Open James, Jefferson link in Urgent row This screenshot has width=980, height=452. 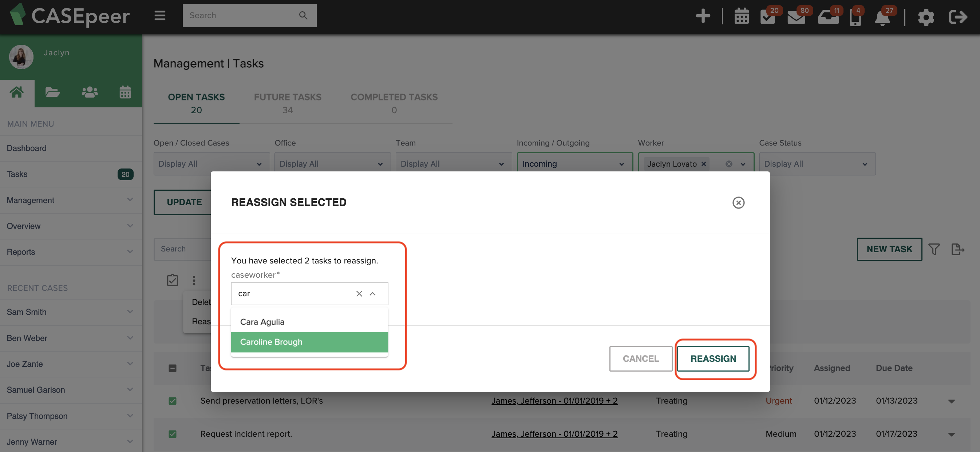coord(554,401)
